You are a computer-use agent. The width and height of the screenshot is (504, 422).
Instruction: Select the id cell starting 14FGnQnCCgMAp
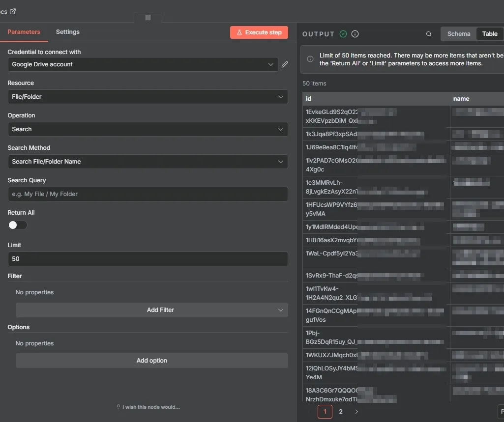376,315
